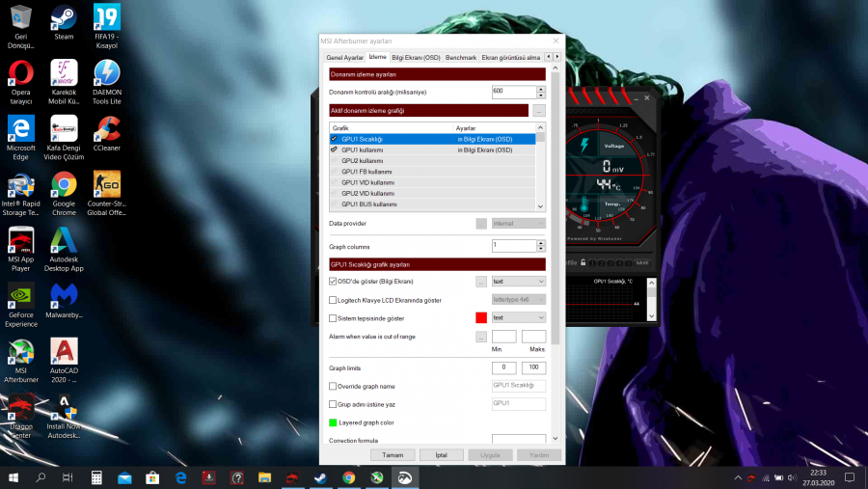The image size is (868, 489).
Task: Click the Uygula apply button
Action: 490,455
